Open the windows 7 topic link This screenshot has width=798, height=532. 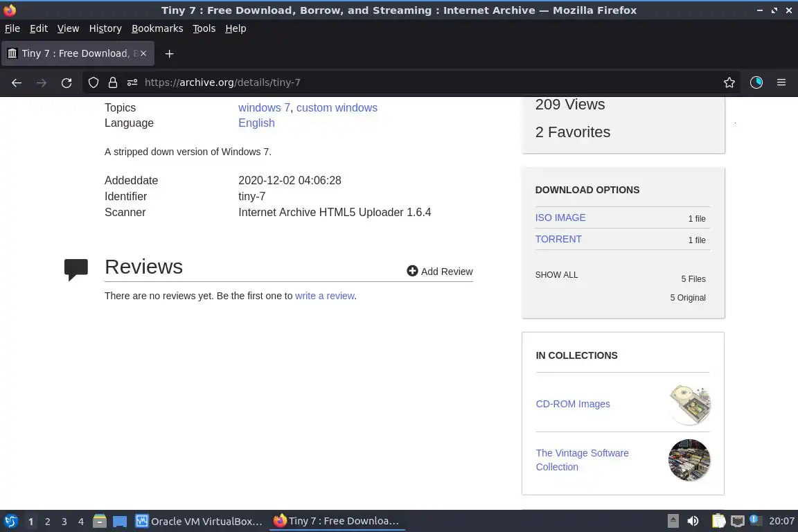tap(264, 108)
